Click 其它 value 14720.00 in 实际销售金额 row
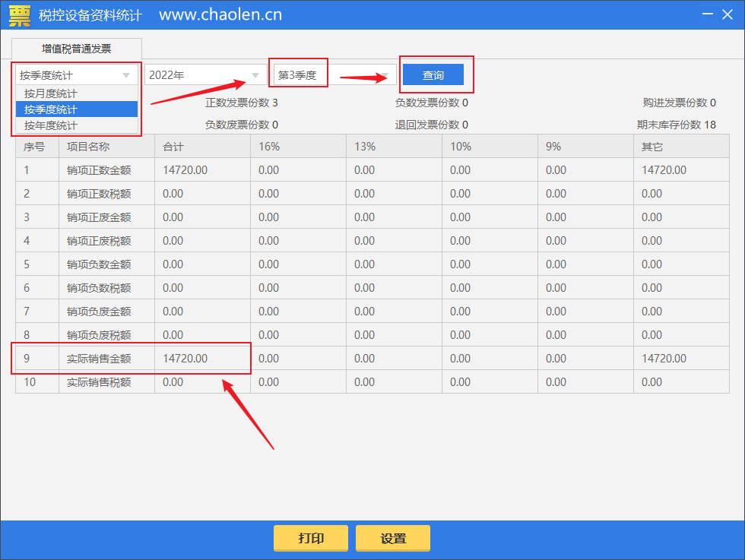Image resolution: width=745 pixels, height=560 pixels. tap(664, 359)
